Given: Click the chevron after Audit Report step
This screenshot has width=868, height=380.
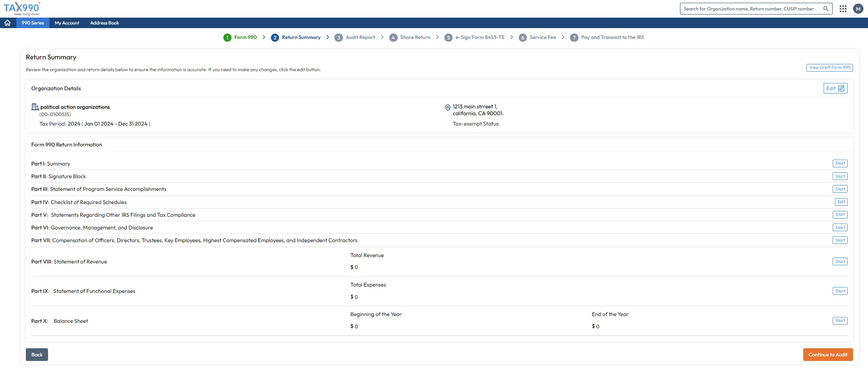Looking at the screenshot, I should pyautogui.click(x=382, y=37).
